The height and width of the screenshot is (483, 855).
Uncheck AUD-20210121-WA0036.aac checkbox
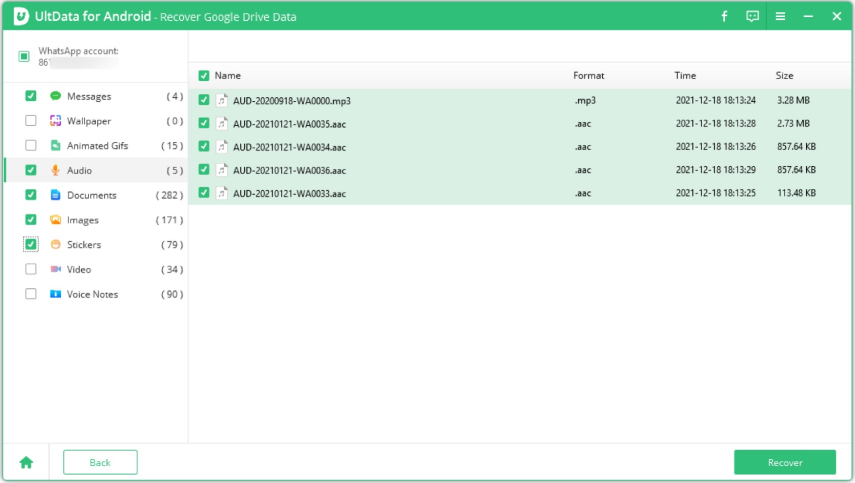coord(204,170)
